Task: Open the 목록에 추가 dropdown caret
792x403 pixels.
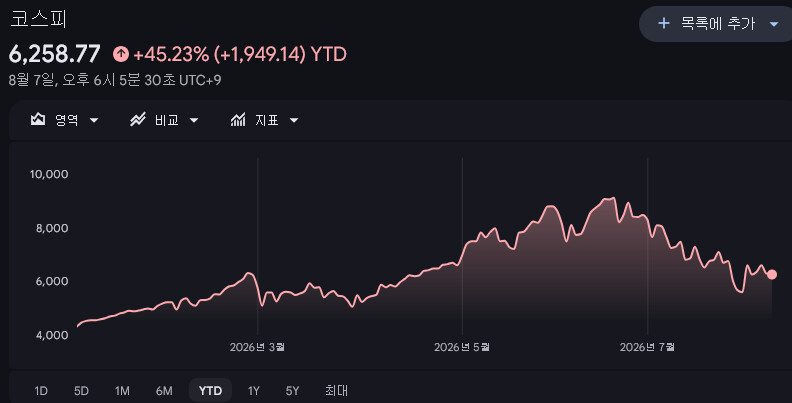Action: click(x=774, y=24)
